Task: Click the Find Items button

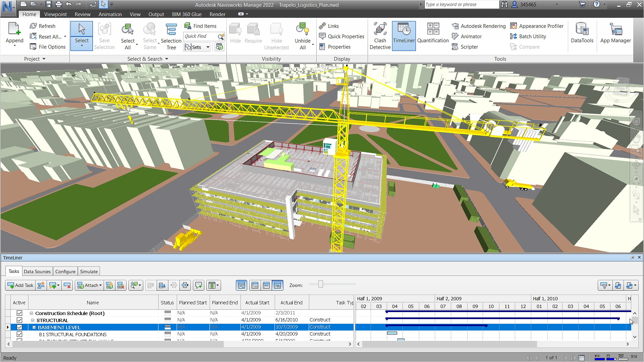Action: point(201,26)
